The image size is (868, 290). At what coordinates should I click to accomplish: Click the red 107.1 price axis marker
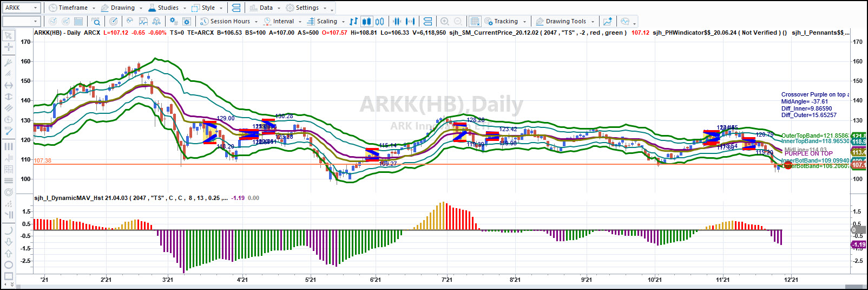859,165
